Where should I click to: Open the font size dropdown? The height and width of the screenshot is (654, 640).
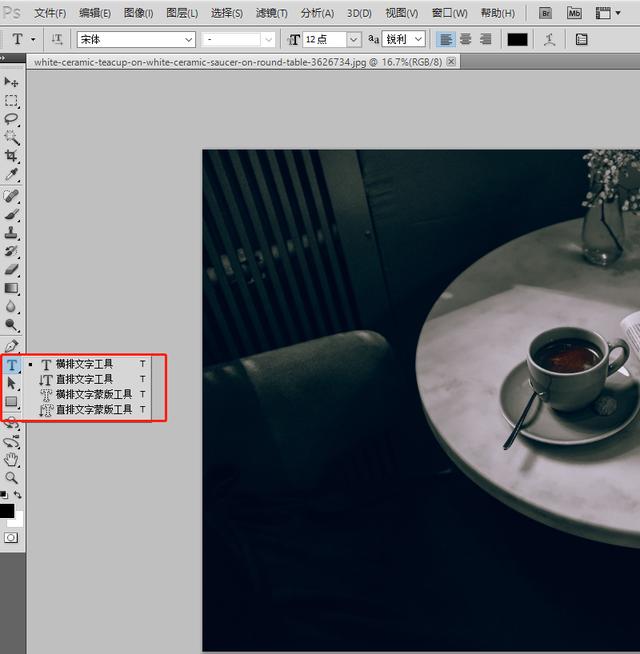pos(353,40)
